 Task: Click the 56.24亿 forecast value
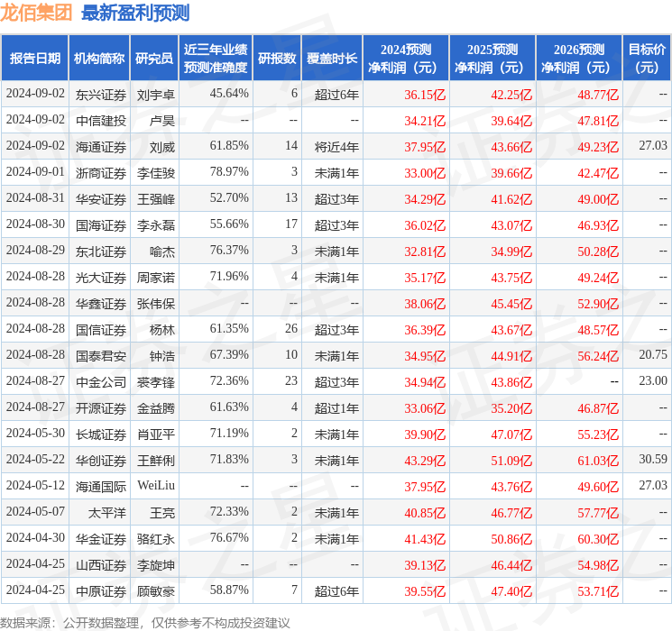[598, 356]
